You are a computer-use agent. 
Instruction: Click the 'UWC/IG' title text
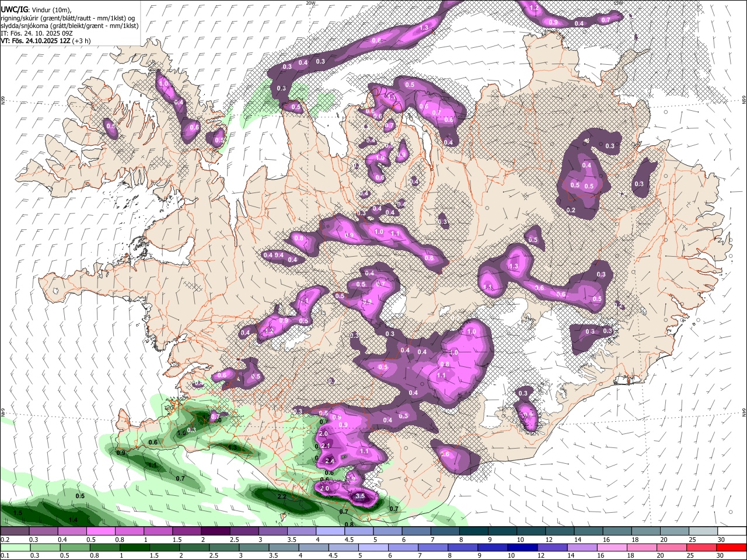click(x=14, y=10)
